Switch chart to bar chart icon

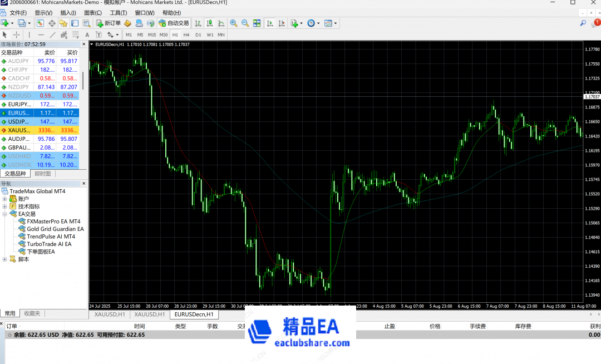pos(198,23)
